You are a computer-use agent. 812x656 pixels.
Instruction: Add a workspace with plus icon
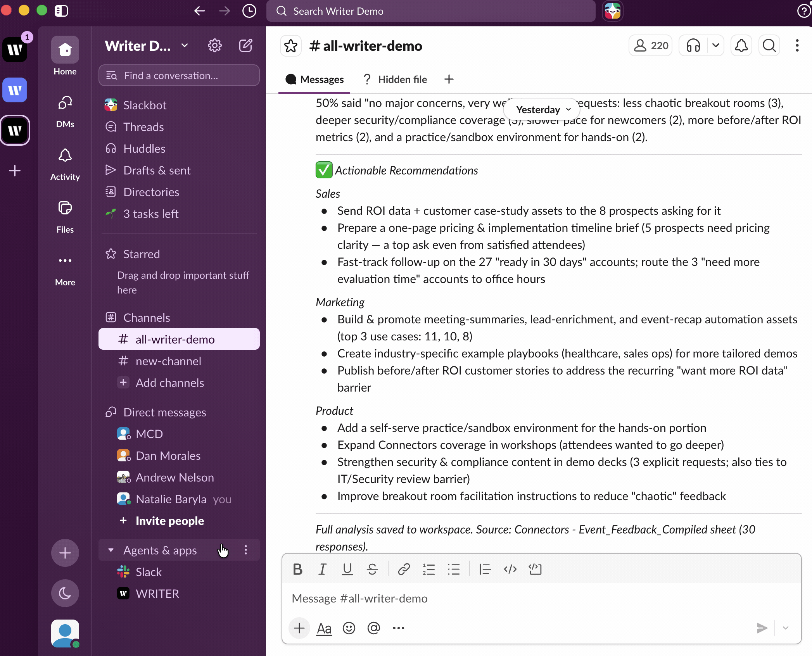click(15, 171)
